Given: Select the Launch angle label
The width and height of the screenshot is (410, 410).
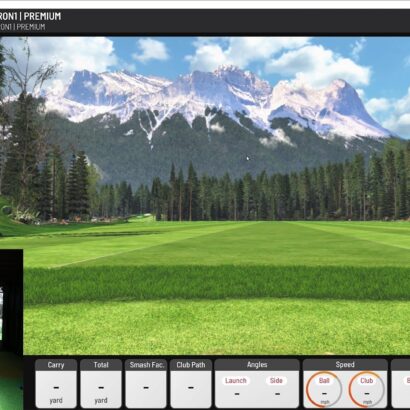Looking at the screenshot, I should pyautogui.click(x=236, y=380).
